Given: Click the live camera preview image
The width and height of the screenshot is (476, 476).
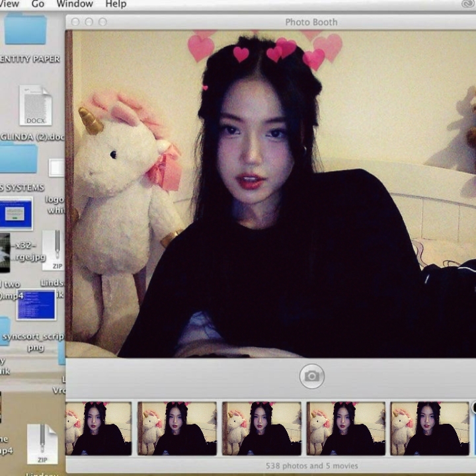Looking at the screenshot, I should (x=271, y=194).
